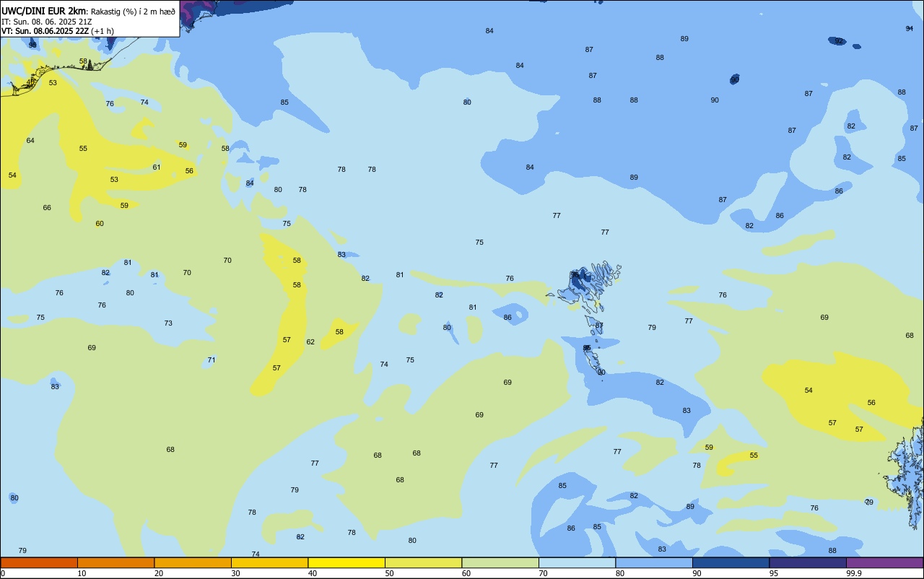This screenshot has height=579, width=924.
Task: Select the orange 10–20 legend swatch
Action: [x=115, y=562]
